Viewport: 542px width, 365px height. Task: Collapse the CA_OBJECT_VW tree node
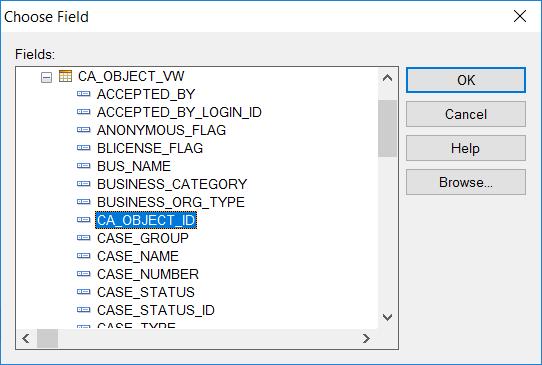click(46, 77)
